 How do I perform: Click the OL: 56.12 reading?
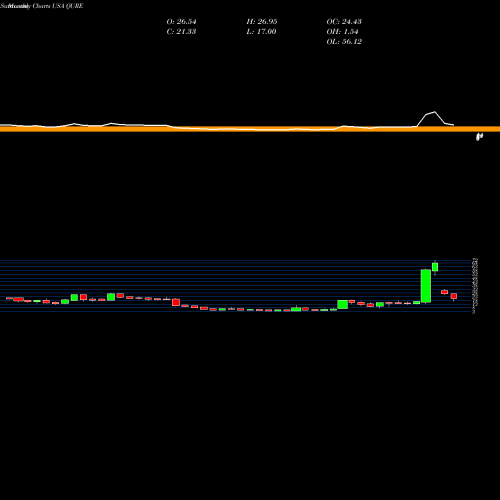(x=344, y=42)
